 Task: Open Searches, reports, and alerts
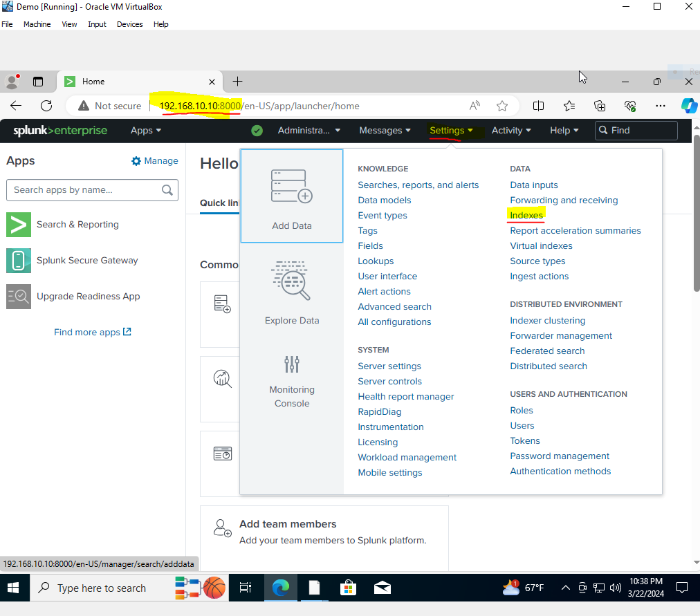pos(418,185)
